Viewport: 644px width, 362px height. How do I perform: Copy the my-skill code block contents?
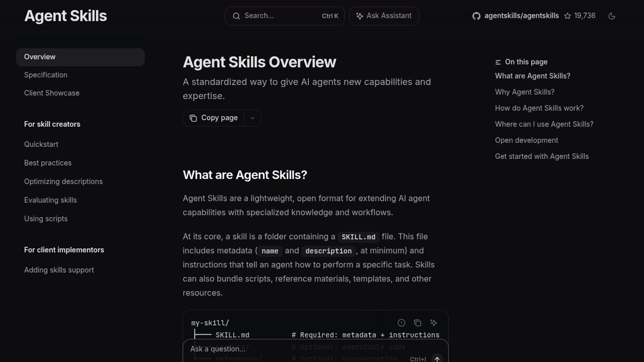click(418, 323)
